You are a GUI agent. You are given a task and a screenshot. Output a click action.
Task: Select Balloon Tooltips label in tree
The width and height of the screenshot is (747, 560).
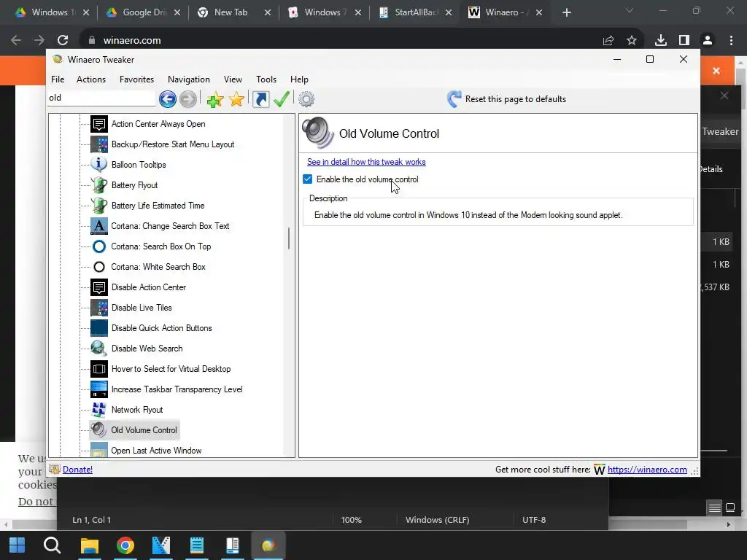tap(139, 165)
